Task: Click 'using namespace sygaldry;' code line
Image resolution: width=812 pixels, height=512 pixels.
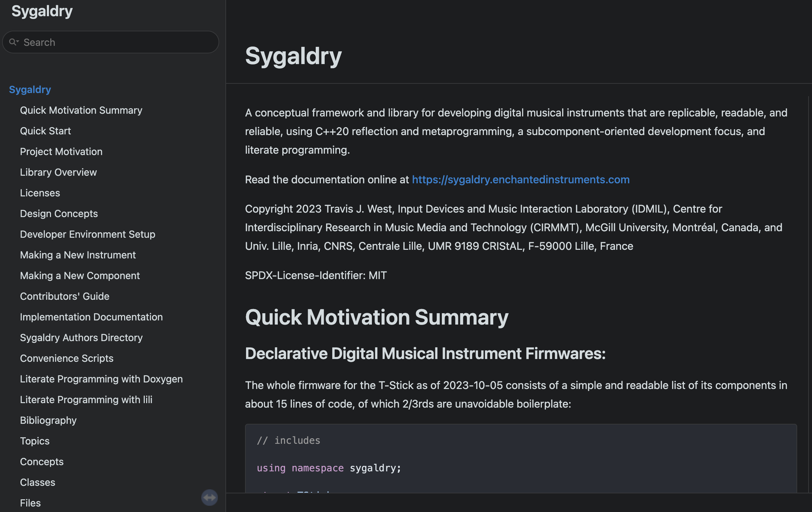Action: pyautogui.click(x=329, y=468)
